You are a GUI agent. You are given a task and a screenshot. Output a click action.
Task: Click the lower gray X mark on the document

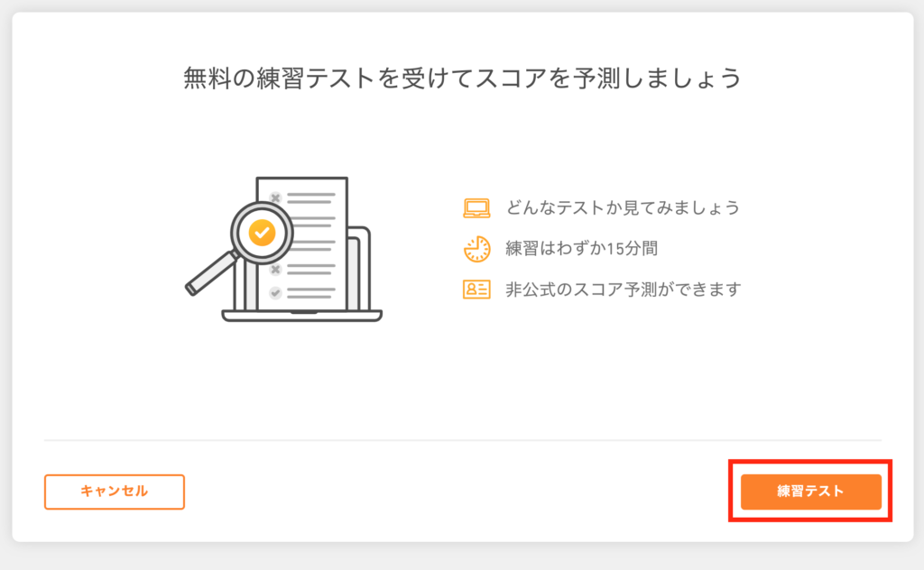(275, 269)
